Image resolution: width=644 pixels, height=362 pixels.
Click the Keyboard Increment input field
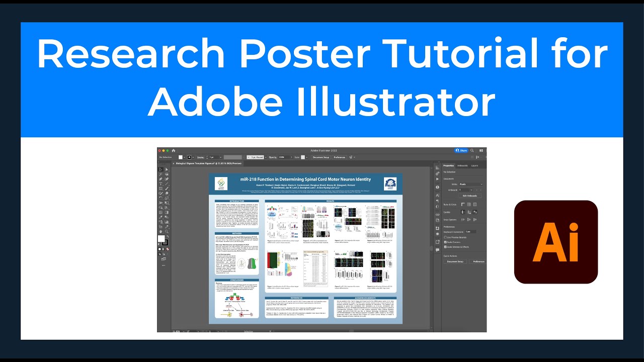470,232
